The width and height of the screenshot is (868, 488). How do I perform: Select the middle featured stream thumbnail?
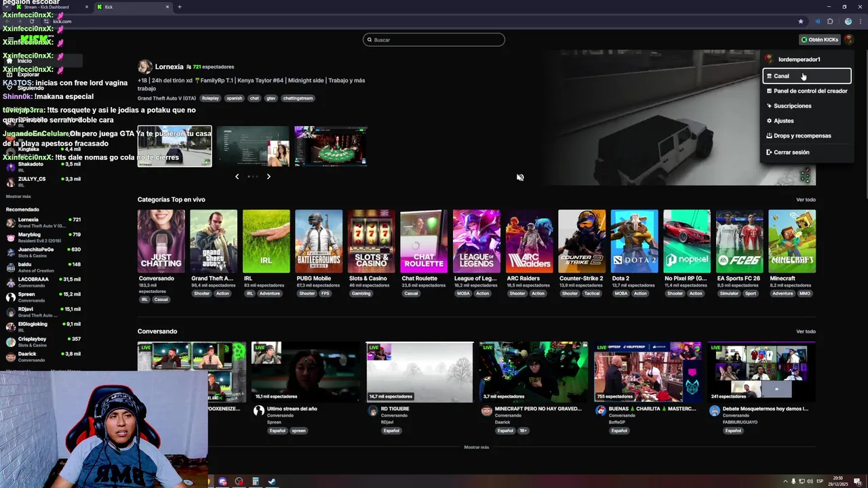pos(253,146)
